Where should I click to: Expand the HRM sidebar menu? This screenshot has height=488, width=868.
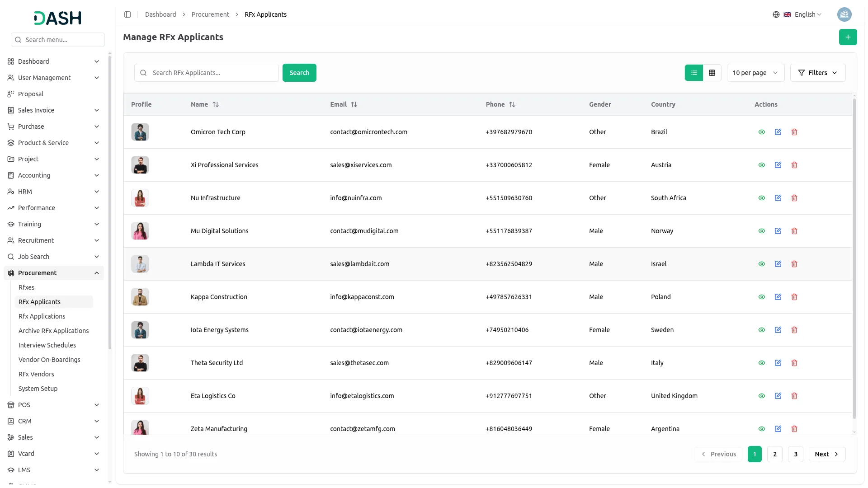54,192
